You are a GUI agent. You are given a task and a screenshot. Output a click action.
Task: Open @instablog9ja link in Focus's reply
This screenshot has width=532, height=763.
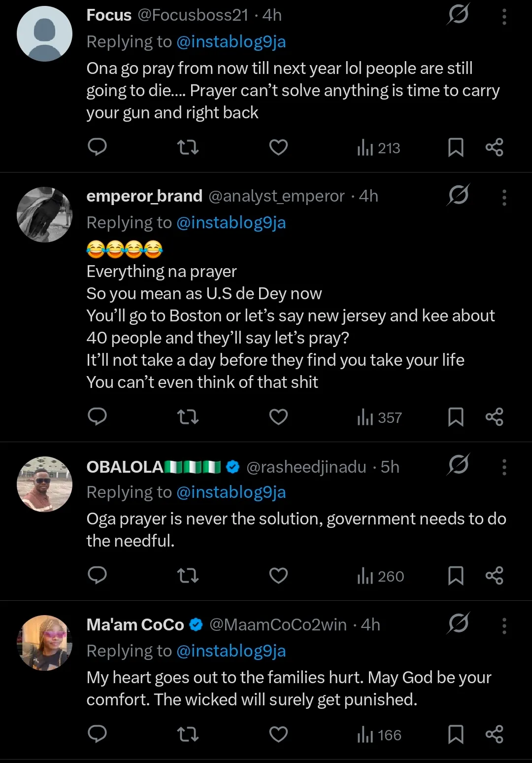(231, 42)
